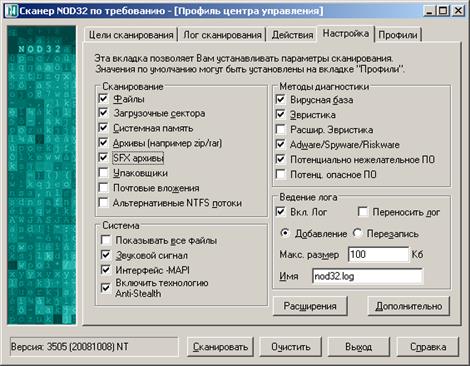The image size is (470, 366).
Task: Toggle Архивы (например zip/rar) checkbox
Action: point(103,143)
